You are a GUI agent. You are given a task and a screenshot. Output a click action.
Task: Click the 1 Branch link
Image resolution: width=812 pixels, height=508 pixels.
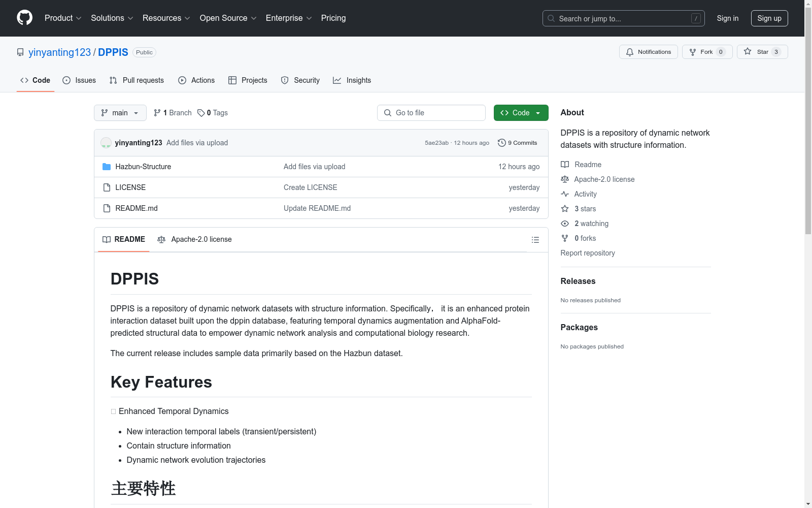click(173, 113)
